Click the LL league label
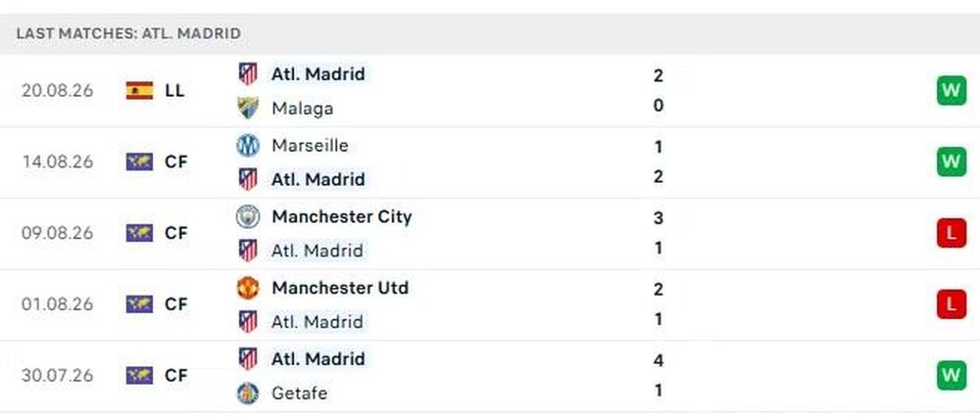 pos(174,90)
